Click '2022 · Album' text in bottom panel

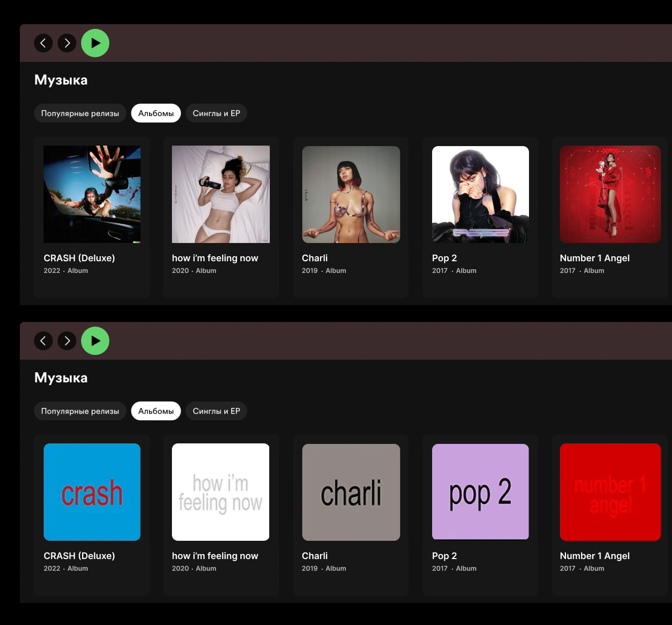pos(66,569)
